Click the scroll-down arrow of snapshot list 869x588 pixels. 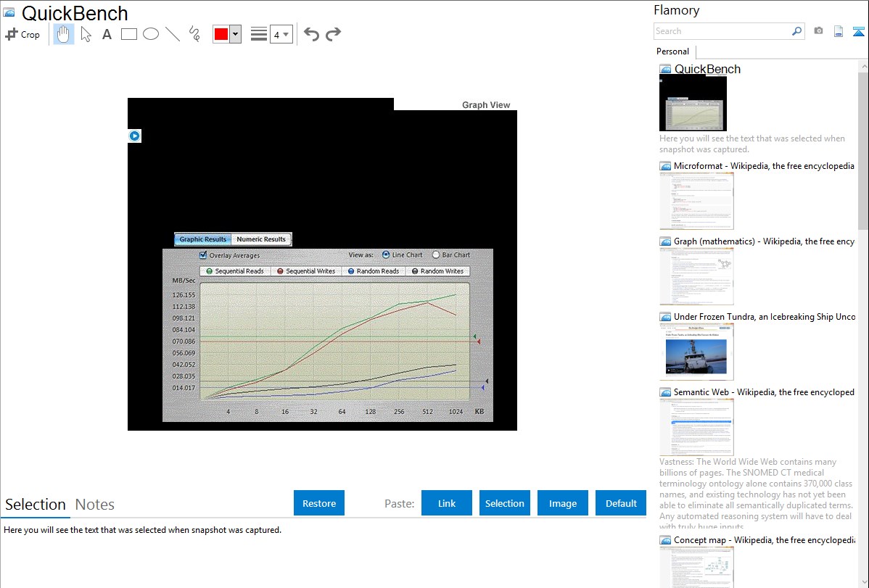point(863,582)
